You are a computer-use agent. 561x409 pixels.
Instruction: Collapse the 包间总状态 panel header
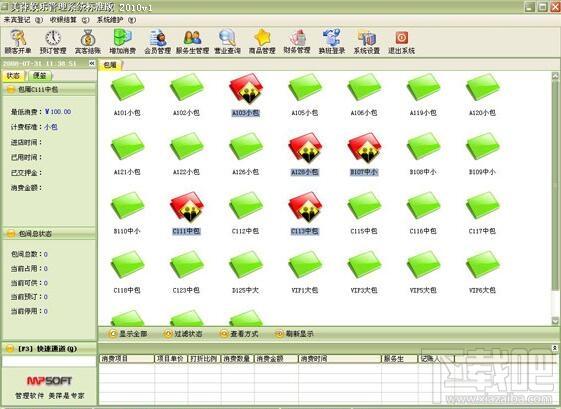[x=49, y=234]
